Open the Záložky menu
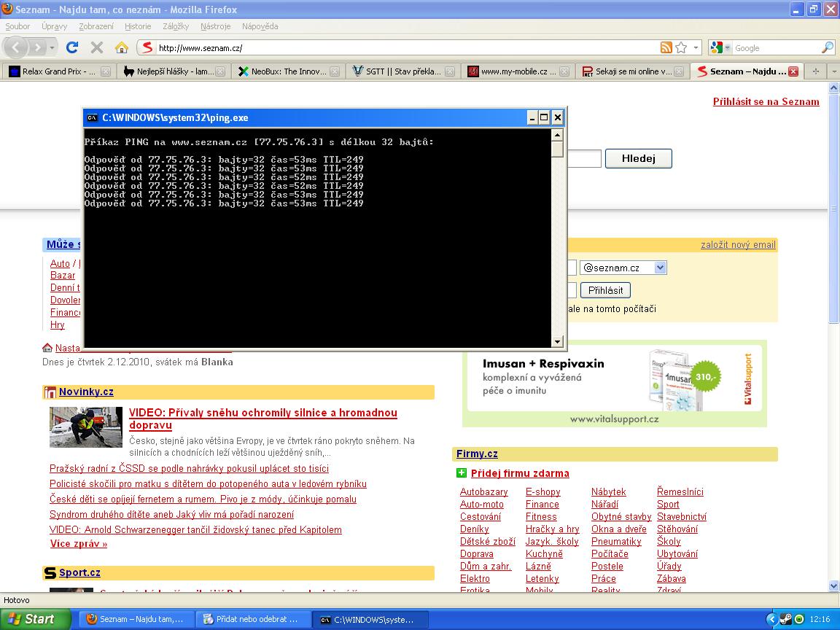Image resolution: width=840 pixels, height=630 pixels. tap(176, 26)
